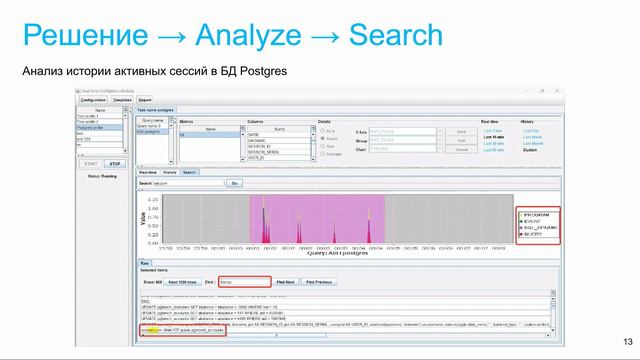Select Test profile 1 in profile list

[99, 116]
